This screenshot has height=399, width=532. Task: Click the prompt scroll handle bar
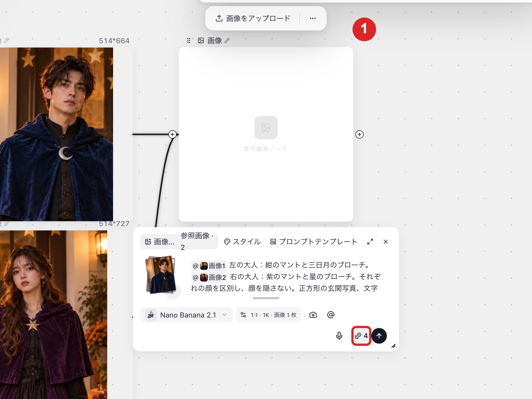[266, 298]
